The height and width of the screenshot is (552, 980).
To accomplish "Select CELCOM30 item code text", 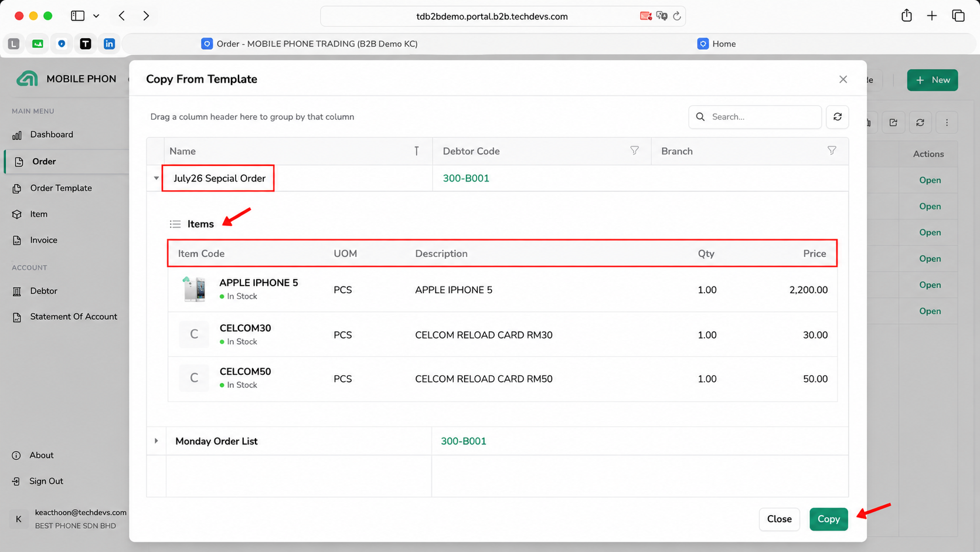I will click(245, 328).
